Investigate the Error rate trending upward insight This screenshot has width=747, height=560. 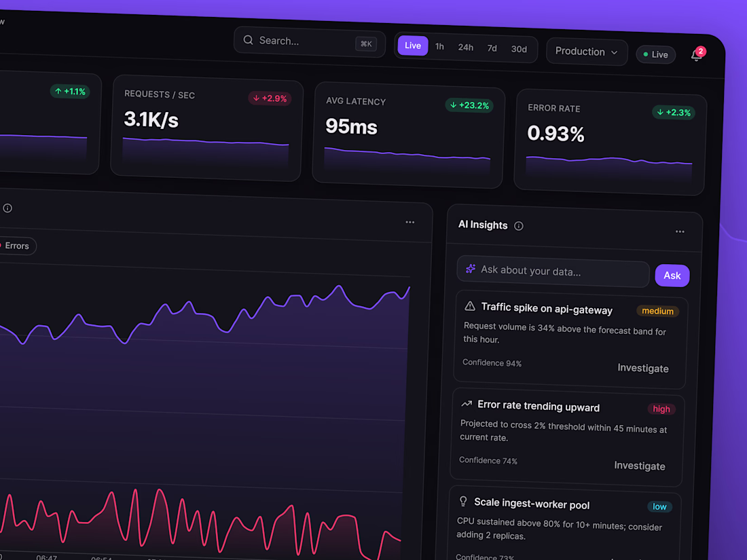[639, 466]
